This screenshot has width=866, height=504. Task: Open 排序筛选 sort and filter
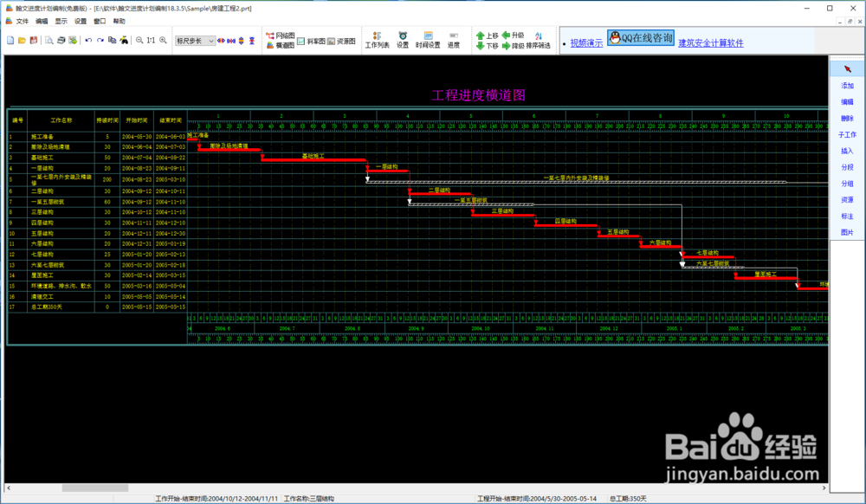click(x=539, y=41)
